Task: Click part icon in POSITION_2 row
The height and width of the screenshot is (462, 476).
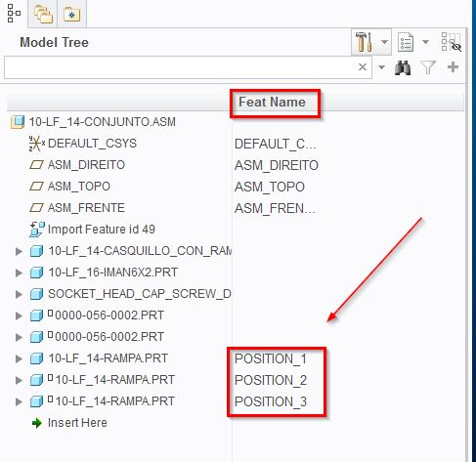Action: click(36, 380)
